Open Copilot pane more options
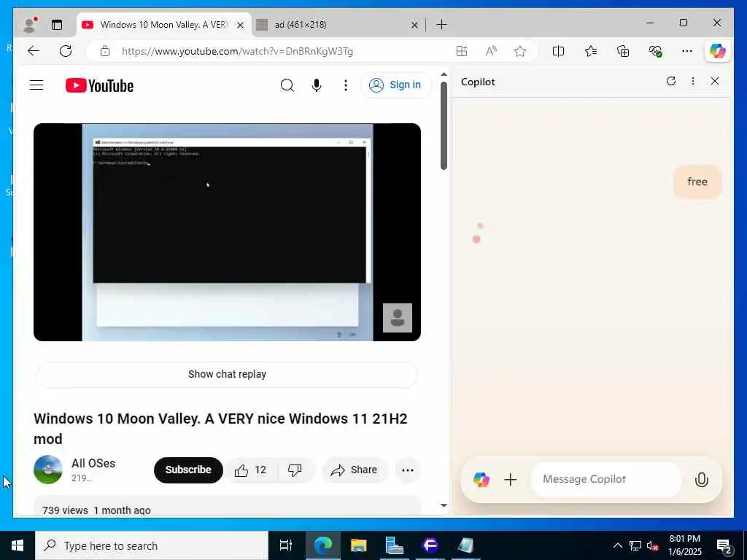Viewport: 747px width, 560px height. (x=693, y=81)
